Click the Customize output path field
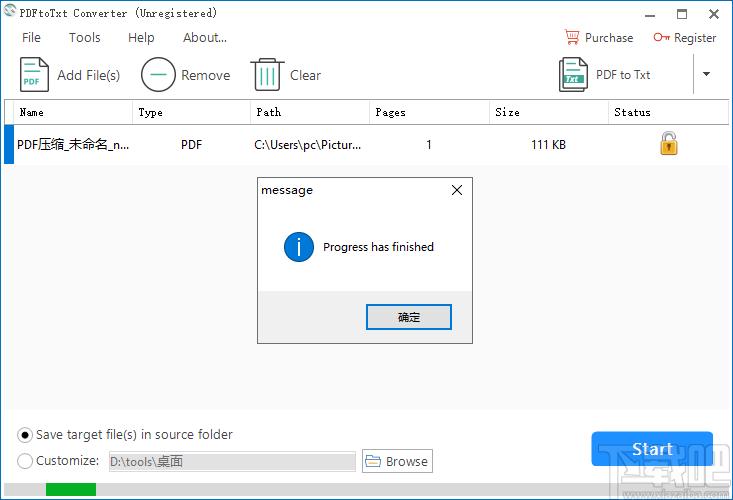 coord(232,461)
